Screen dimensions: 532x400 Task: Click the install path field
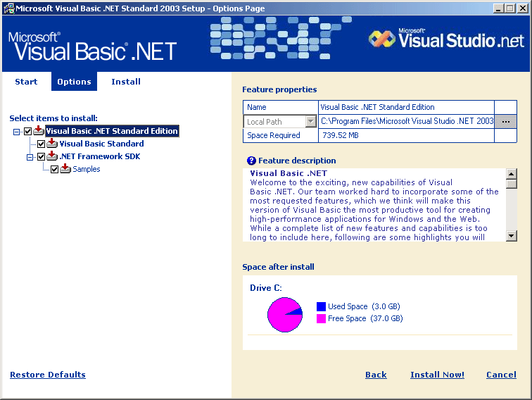pos(406,121)
